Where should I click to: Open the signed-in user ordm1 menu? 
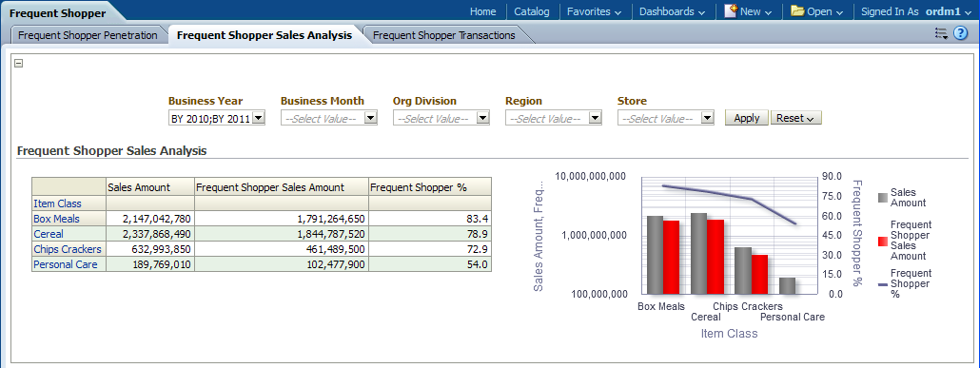coord(948,11)
